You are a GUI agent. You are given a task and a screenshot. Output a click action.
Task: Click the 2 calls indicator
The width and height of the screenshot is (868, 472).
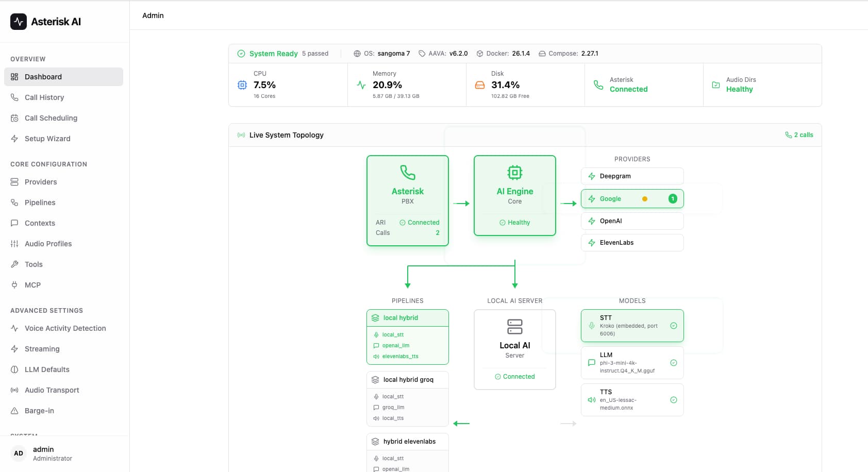799,135
